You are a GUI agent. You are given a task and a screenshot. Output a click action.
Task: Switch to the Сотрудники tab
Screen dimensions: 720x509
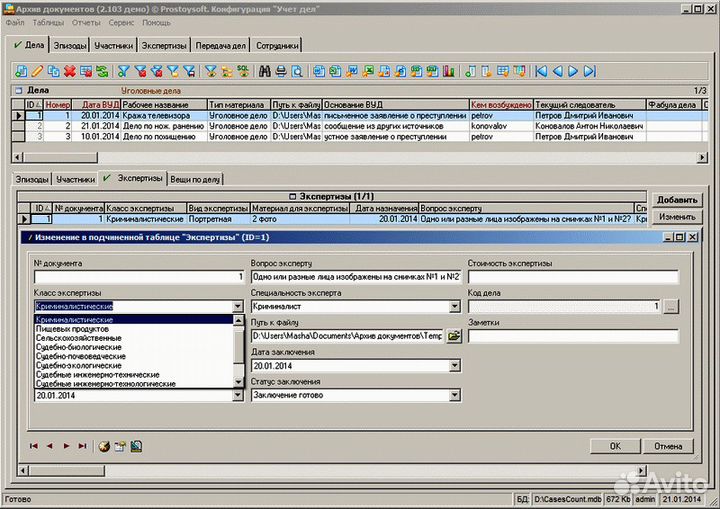pos(275,45)
